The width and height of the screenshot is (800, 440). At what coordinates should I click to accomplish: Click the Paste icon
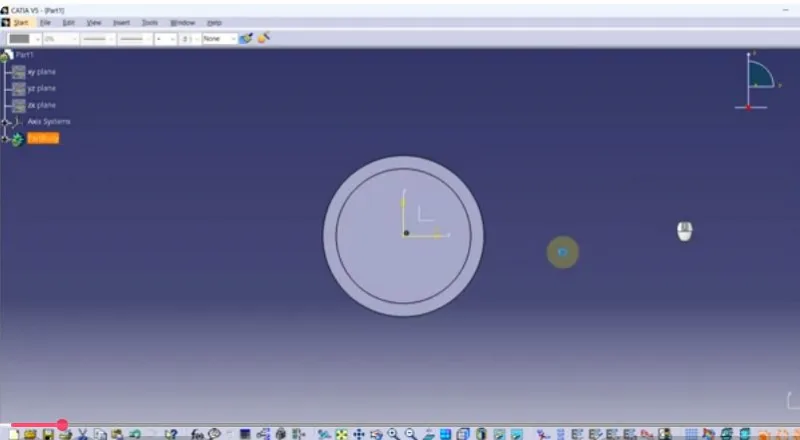pos(117,434)
